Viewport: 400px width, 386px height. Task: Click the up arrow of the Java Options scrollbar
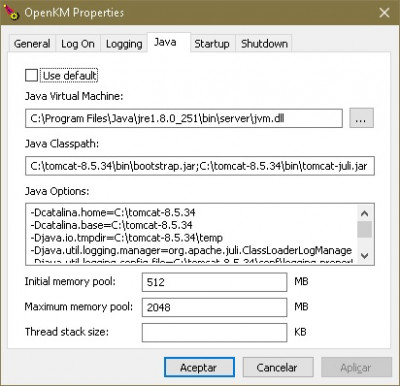364,213
